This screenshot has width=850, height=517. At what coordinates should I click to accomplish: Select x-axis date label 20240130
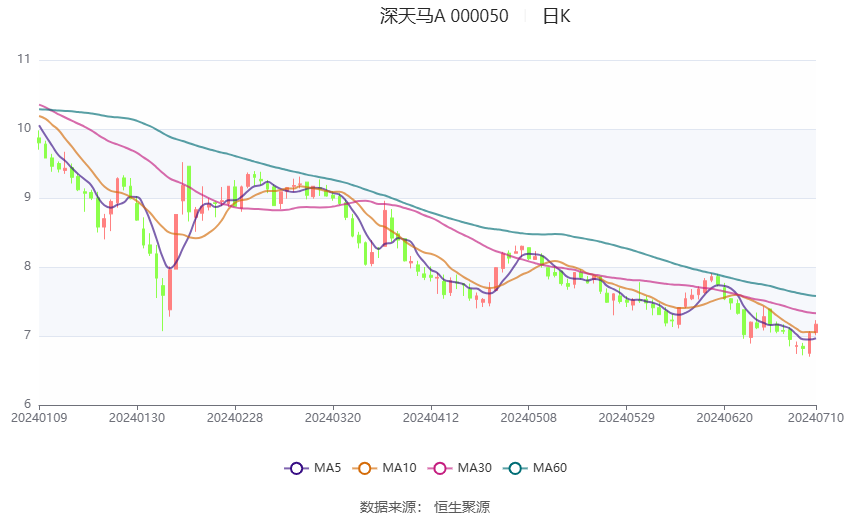(x=137, y=418)
